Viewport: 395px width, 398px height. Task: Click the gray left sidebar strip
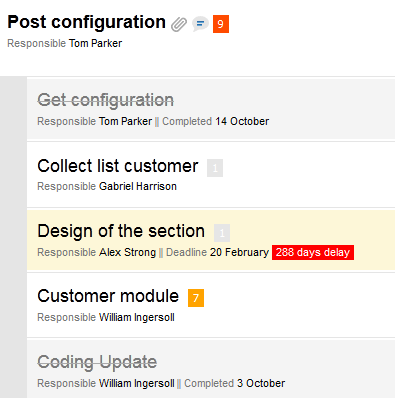13,237
